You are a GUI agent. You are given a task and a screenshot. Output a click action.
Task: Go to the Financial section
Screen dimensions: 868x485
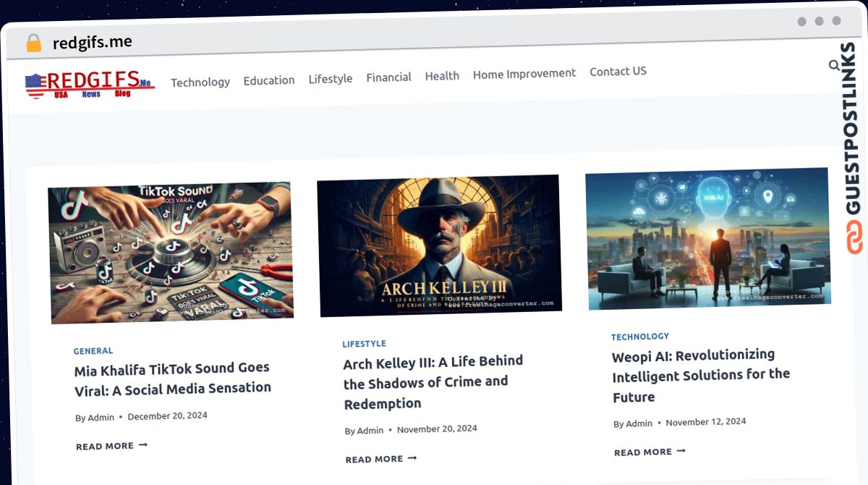(388, 77)
